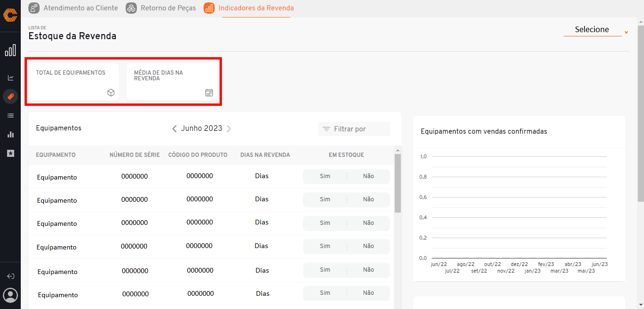Click the CÓDIGO DO PRODUTO column header
Image resolution: width=644 pixels, height=309 pixels.
coord(198,155)
